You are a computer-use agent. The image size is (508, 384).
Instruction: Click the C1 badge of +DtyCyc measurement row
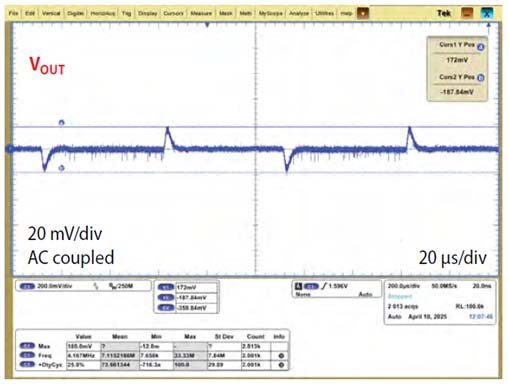27,365
